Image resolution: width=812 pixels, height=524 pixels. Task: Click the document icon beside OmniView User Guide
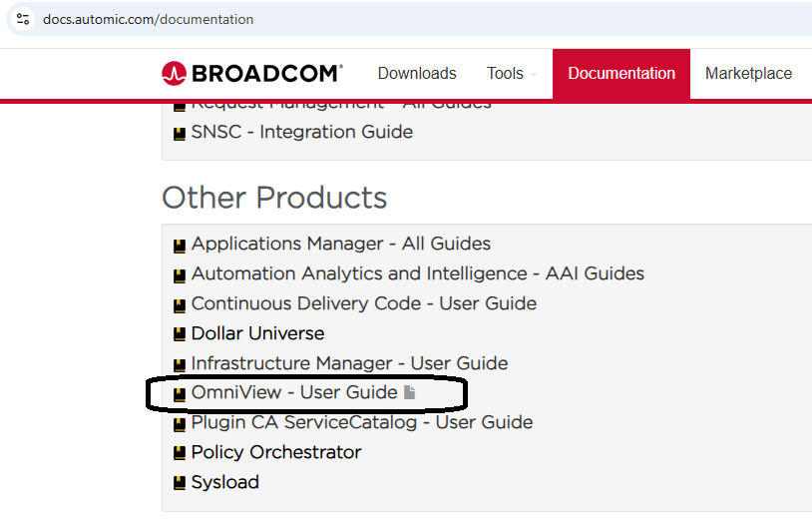tap(410, 392)
